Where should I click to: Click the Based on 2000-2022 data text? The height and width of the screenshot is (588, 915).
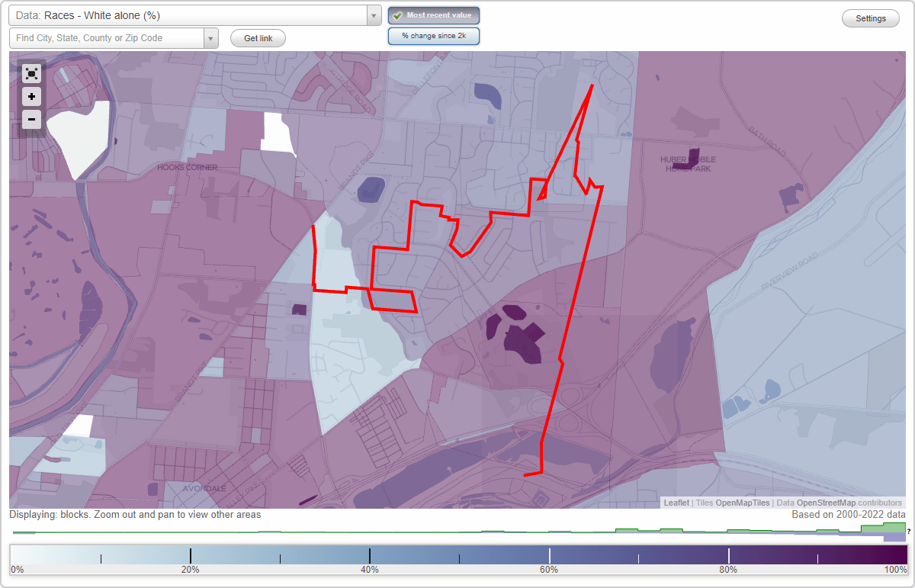(x=849, y=515)
